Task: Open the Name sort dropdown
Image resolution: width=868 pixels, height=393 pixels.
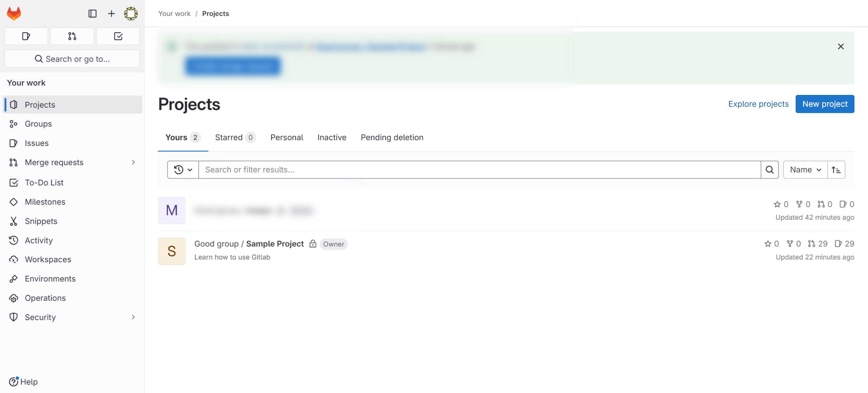Action: click(x=805, y=170)
